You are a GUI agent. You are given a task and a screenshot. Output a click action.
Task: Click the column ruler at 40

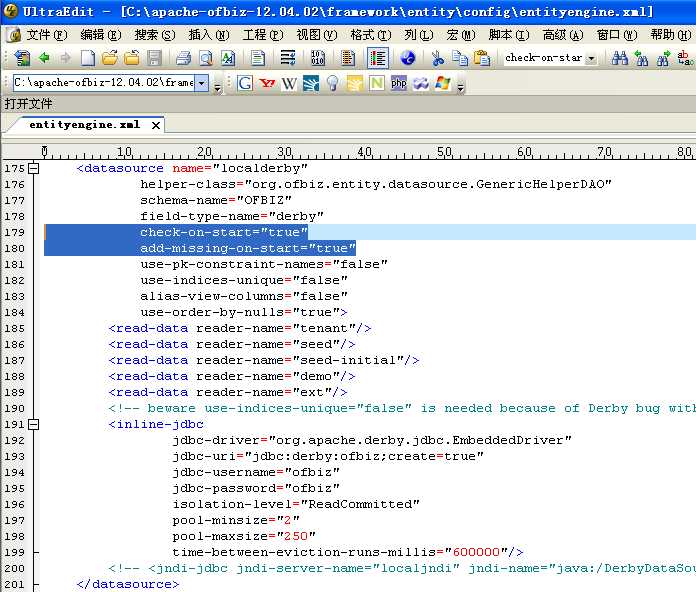point(365,152)
